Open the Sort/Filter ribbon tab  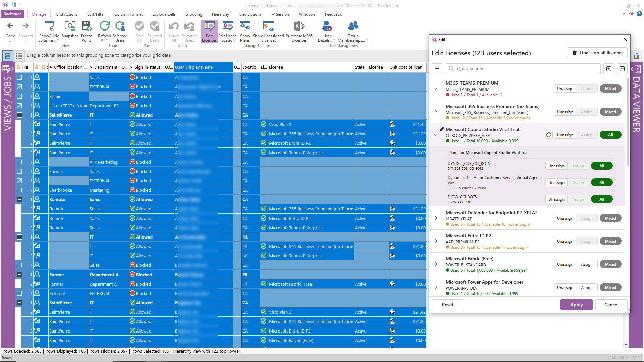pos(96,14)
